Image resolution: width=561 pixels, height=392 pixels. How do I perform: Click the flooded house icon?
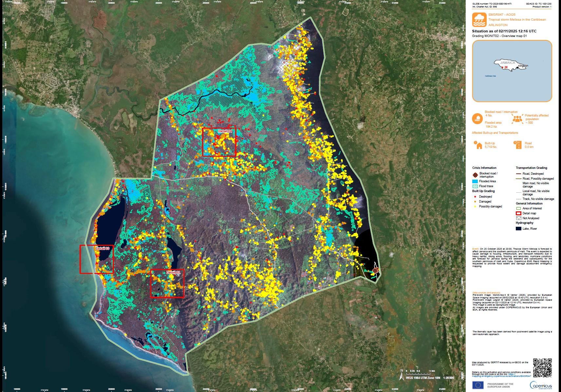[x=477, y=118]
